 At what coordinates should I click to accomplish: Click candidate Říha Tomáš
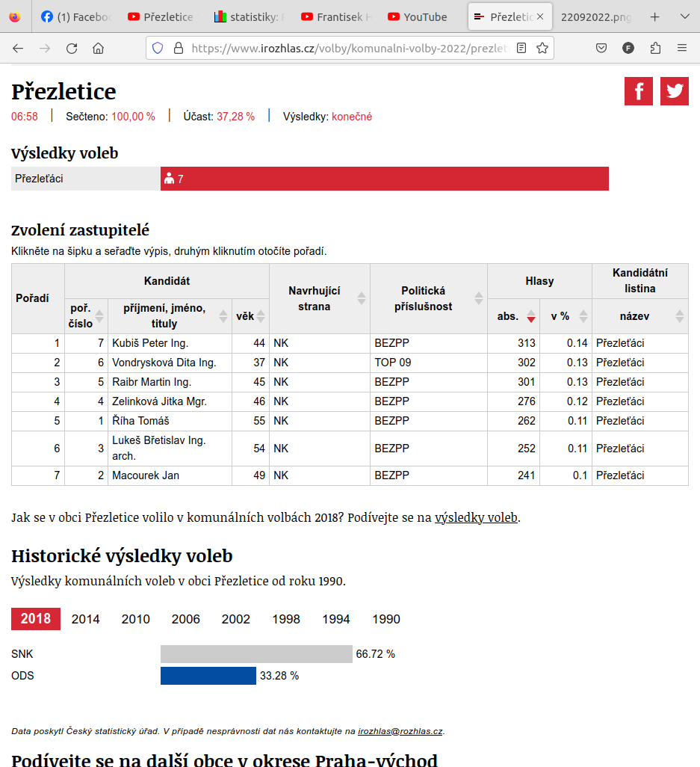[140, 421]
